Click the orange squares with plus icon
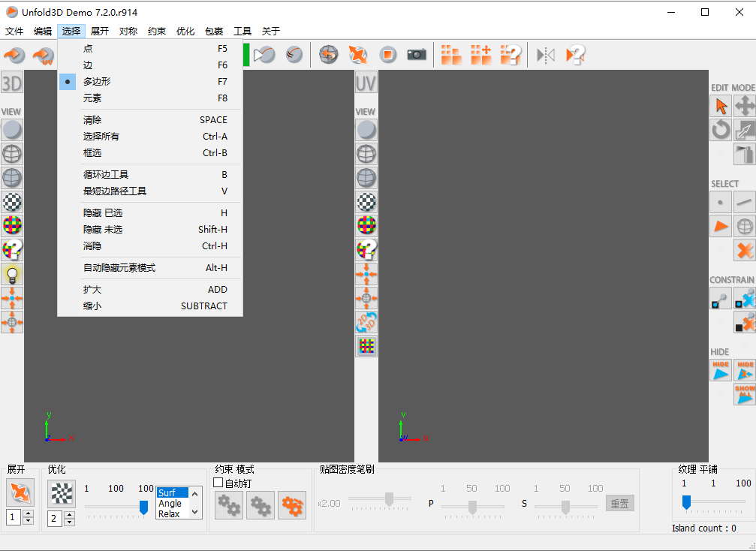 click(x=480, y=55)
